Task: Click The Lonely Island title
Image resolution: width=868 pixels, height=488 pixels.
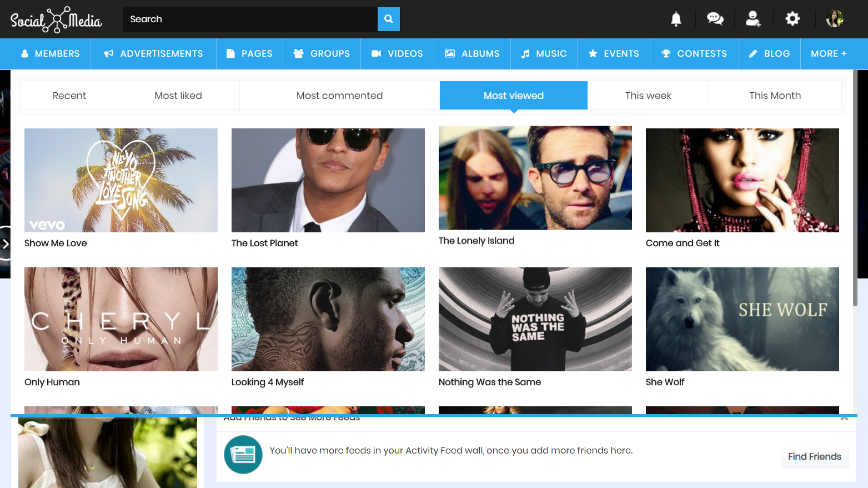Action: tap(476, 241)
